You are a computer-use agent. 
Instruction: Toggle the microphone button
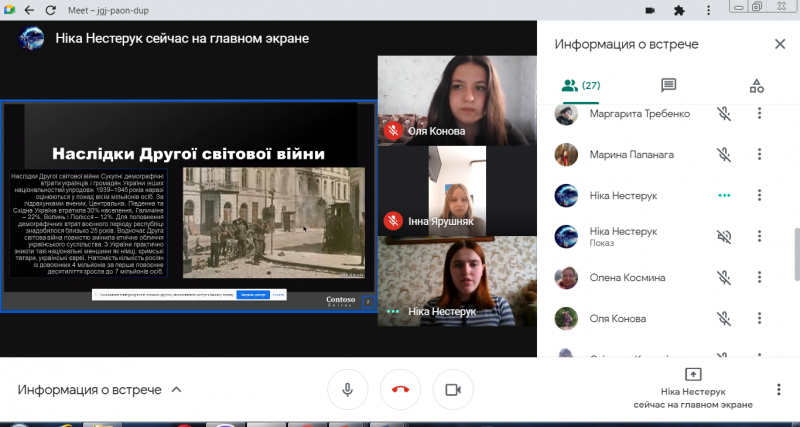point(347,390)
